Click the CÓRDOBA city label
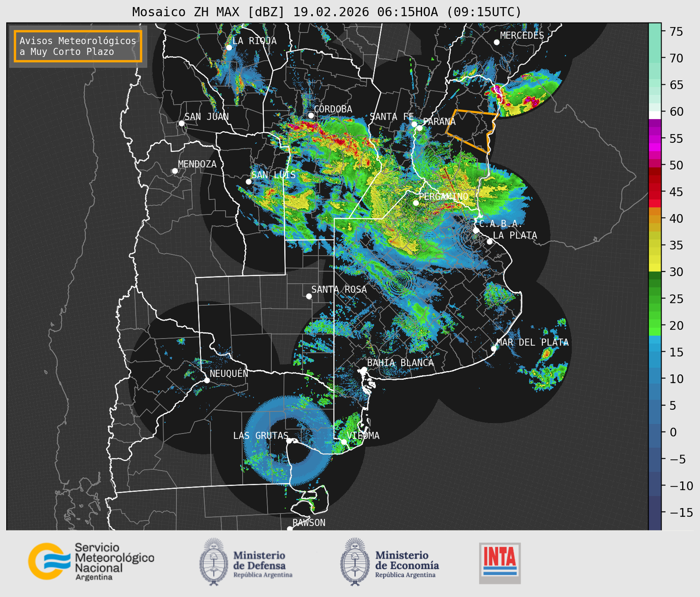The width and height of the screenshot is (700, 597). click(333, 109)
